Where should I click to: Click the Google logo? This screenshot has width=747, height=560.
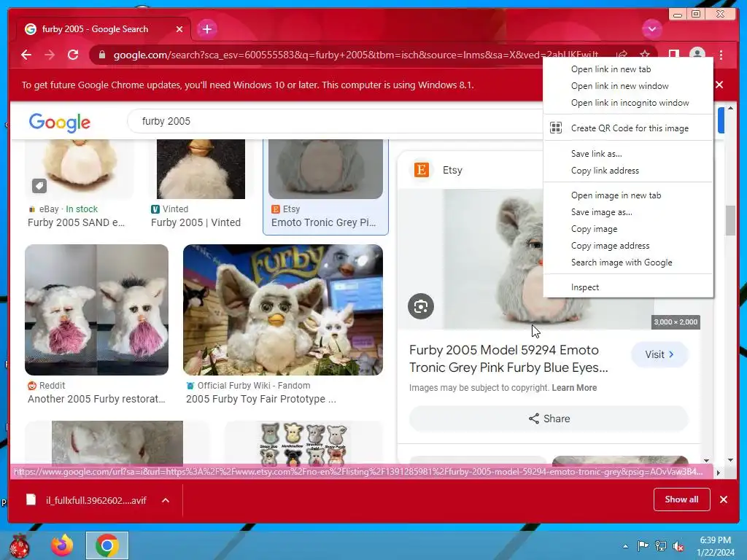coord(60,122)
